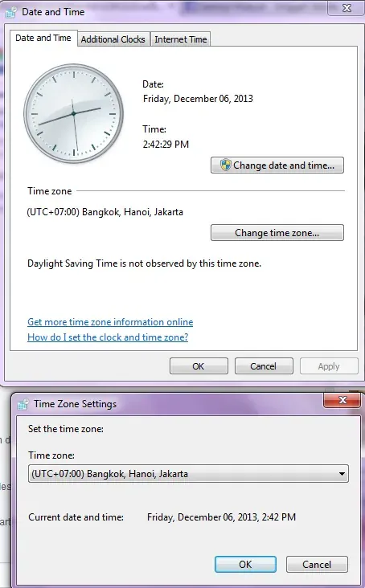Image resolution: width=365 pixels, height=588 pixels.
Task: Click the Time Zone Settings title bar icon
Action: coord(23,404)
